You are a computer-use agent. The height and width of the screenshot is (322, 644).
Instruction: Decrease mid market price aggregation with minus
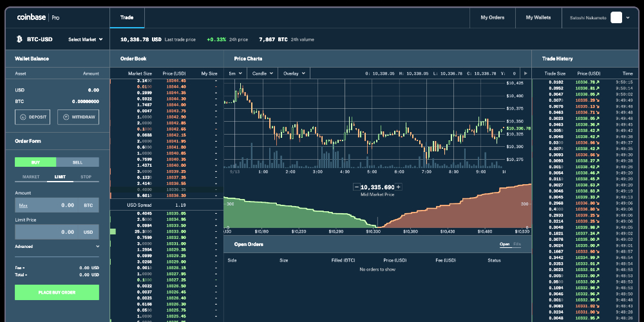point(356,187)
